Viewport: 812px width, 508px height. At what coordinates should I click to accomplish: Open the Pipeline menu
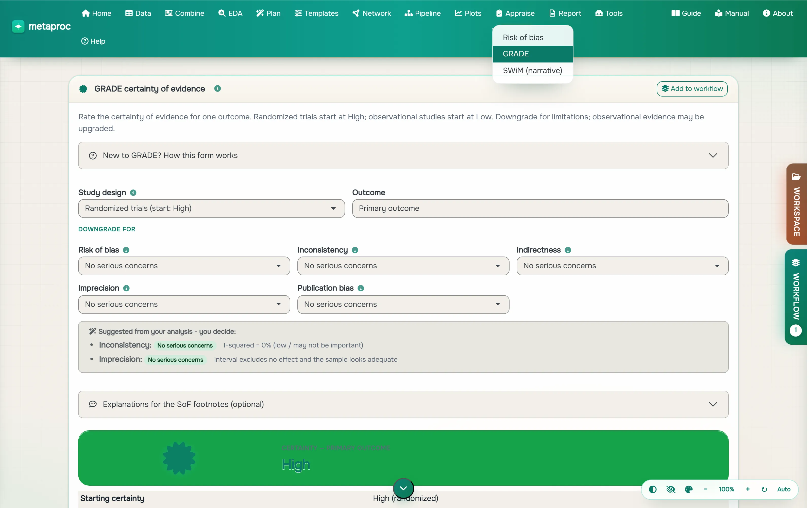tap(423, 13)
